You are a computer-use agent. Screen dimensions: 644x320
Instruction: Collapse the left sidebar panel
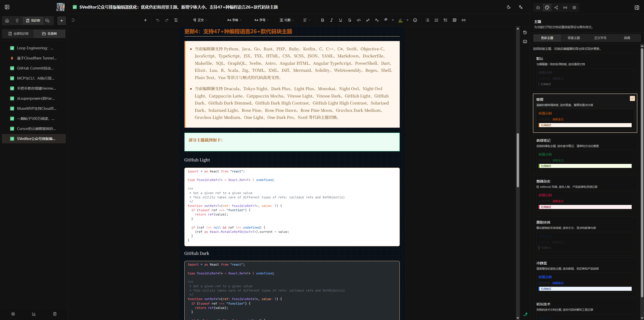click(7, 7)
